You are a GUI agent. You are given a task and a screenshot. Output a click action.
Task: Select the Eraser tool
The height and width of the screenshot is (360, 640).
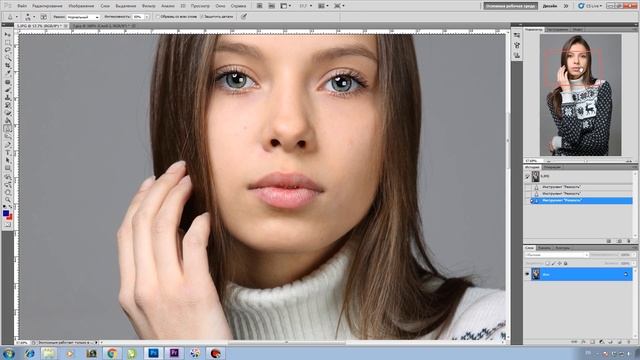[x=7, y=113]
